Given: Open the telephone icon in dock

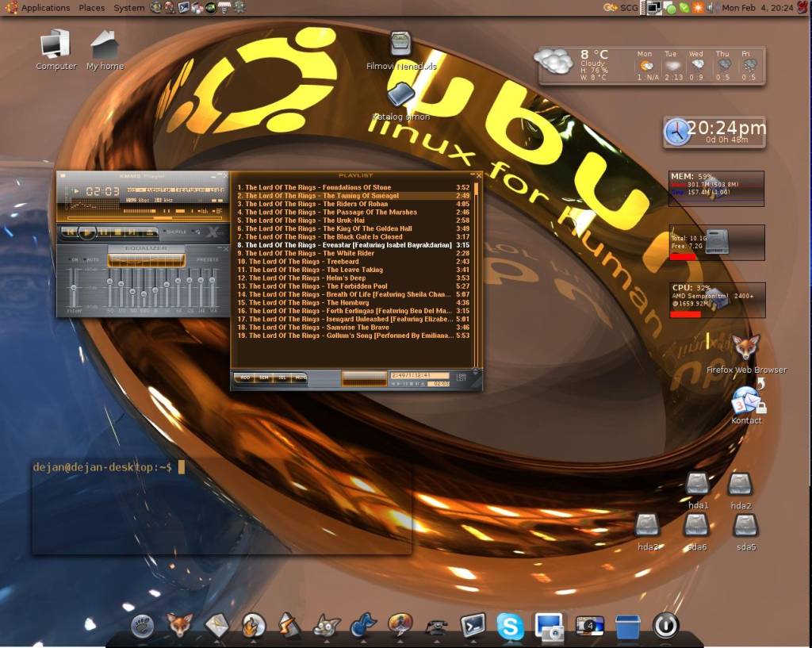Looking at the screenshot, I should coord(437,627).
